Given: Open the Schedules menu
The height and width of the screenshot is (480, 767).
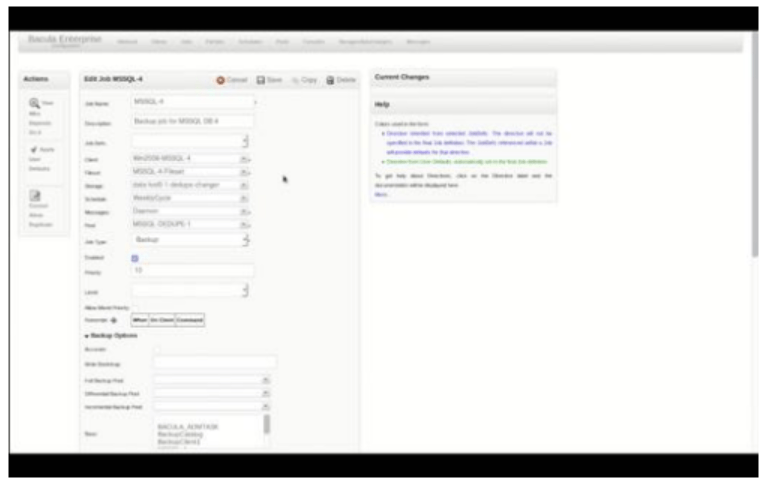Looking at the screenshot, I should [250, 42].
